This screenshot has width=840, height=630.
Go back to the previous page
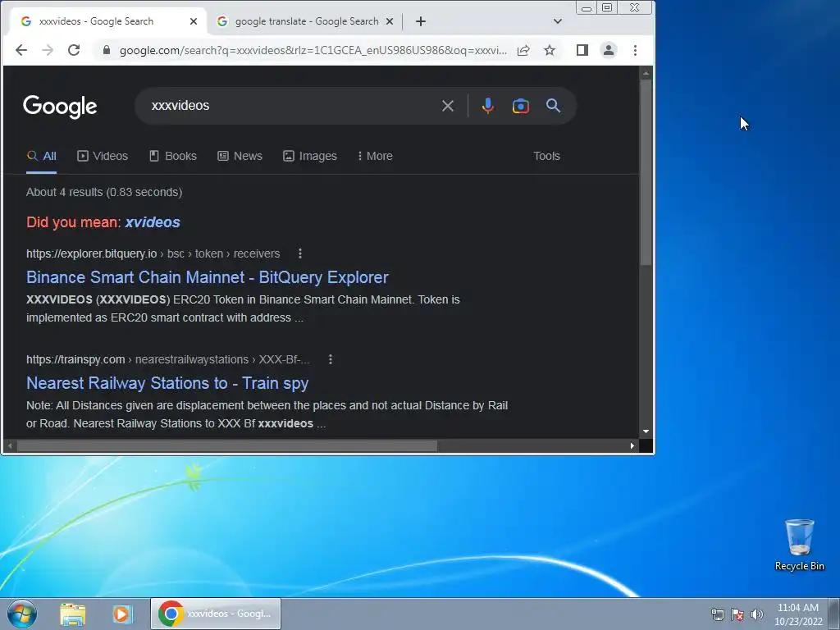21,50
